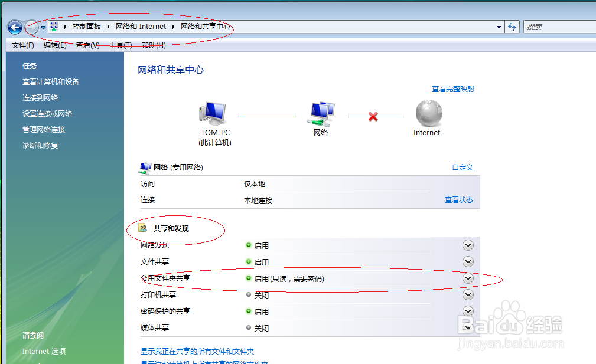Open 诊断和修复 task link

point(40,145)
